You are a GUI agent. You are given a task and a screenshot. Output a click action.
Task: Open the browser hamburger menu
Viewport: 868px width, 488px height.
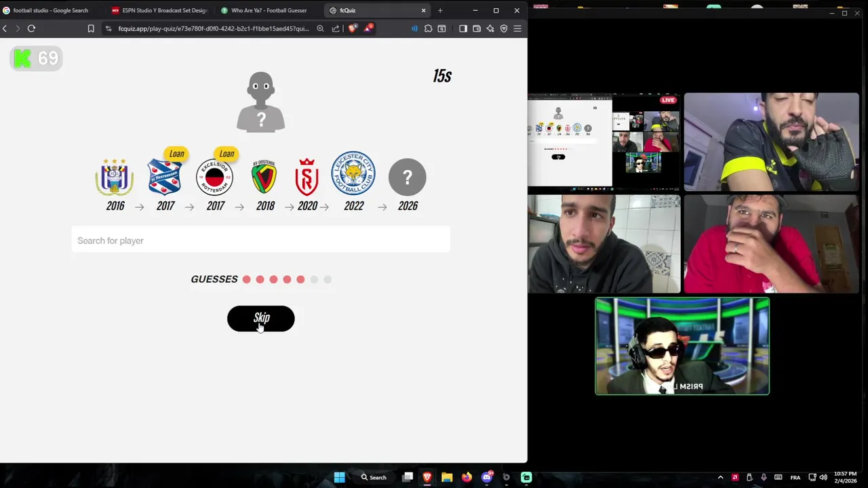(517, 28)
